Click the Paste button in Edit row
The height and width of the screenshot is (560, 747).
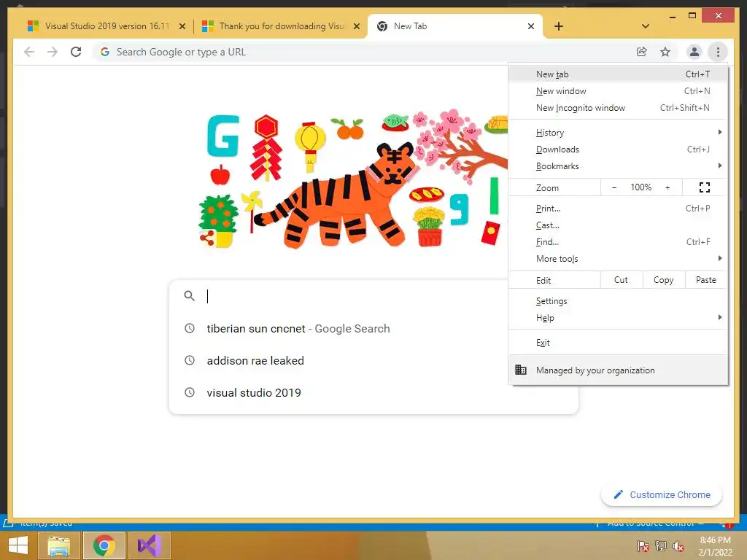pos(706,280)
